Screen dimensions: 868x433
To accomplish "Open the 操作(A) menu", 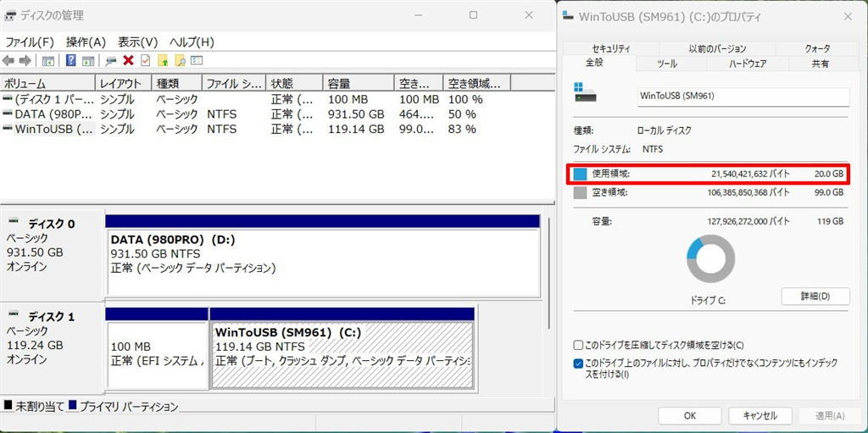I will 86,42.
